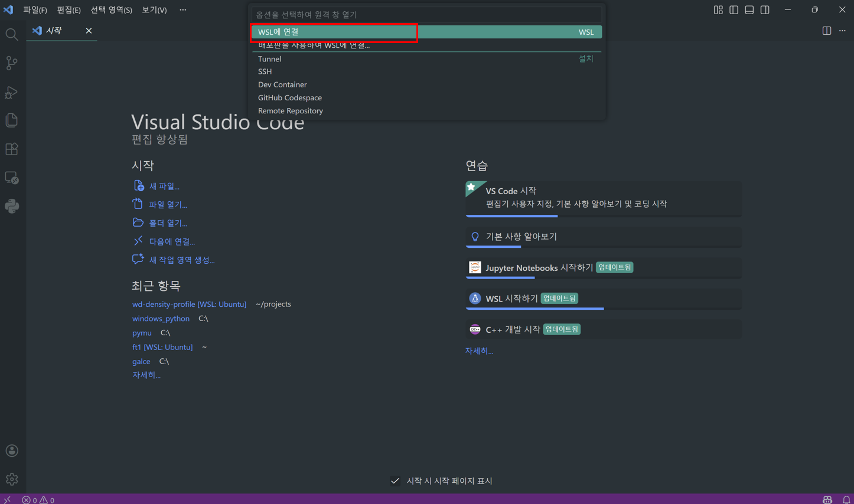854x504 pixels.
Task: Open the Source Control view
Action: coord(12,63)
